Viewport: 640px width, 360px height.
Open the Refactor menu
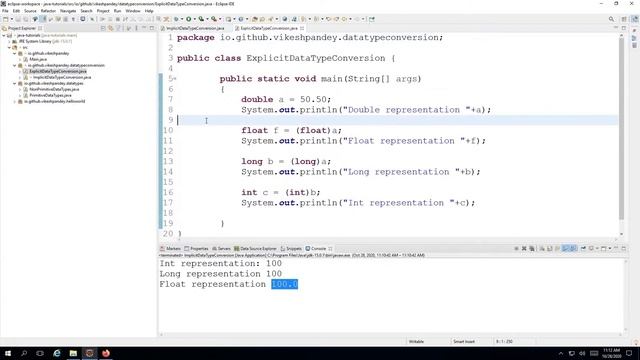(x=48, y=11)
